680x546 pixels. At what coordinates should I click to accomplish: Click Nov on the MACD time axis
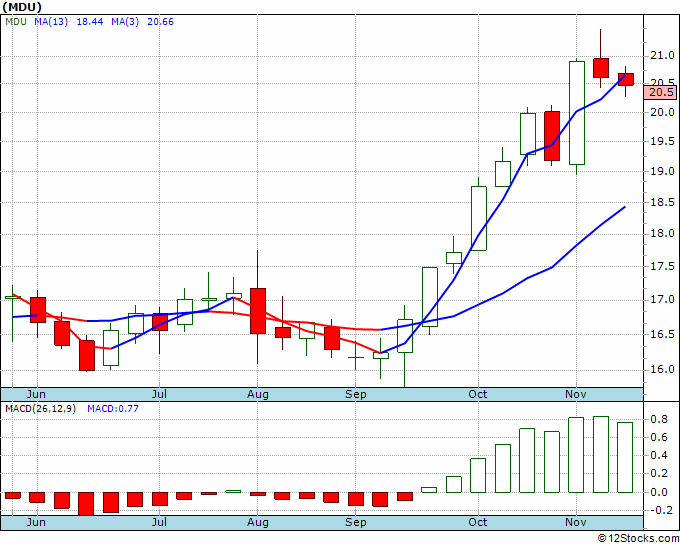coord(576,522)
